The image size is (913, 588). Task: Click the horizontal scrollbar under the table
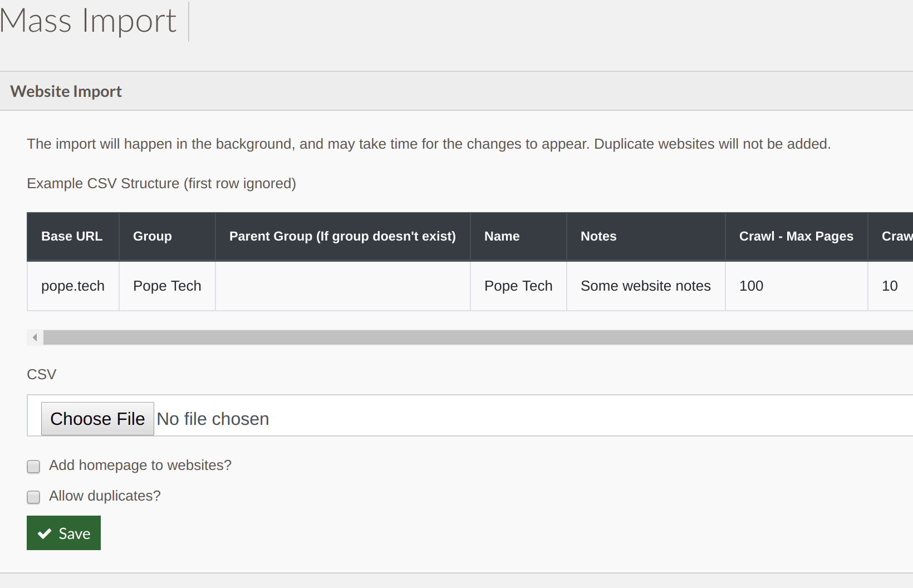(x=478, y=337)
